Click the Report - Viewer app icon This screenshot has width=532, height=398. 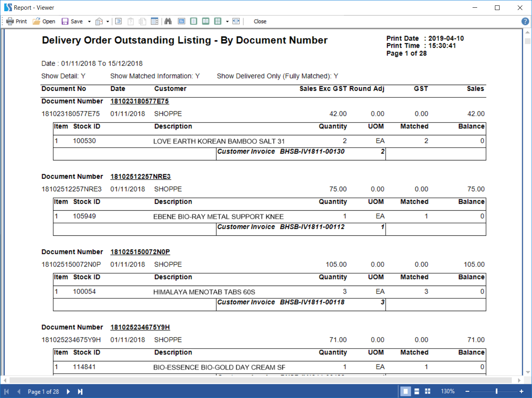point(8,7)
